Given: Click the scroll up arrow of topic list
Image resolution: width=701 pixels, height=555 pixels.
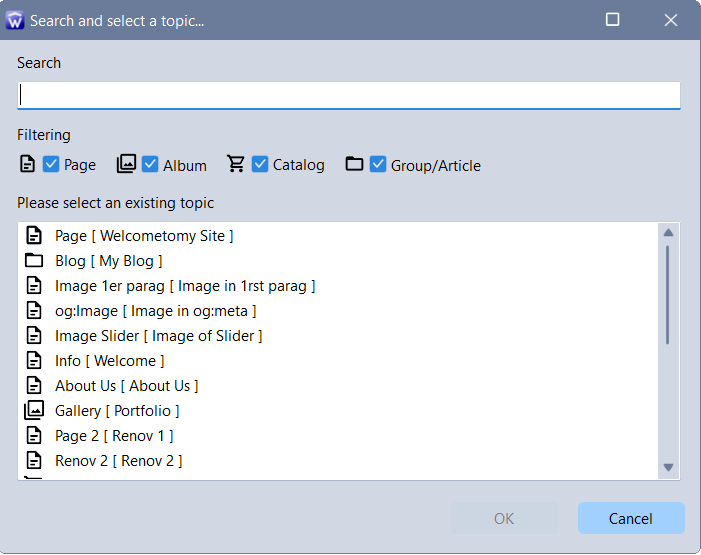Looking at the screenshot, I should coord(668,233).
